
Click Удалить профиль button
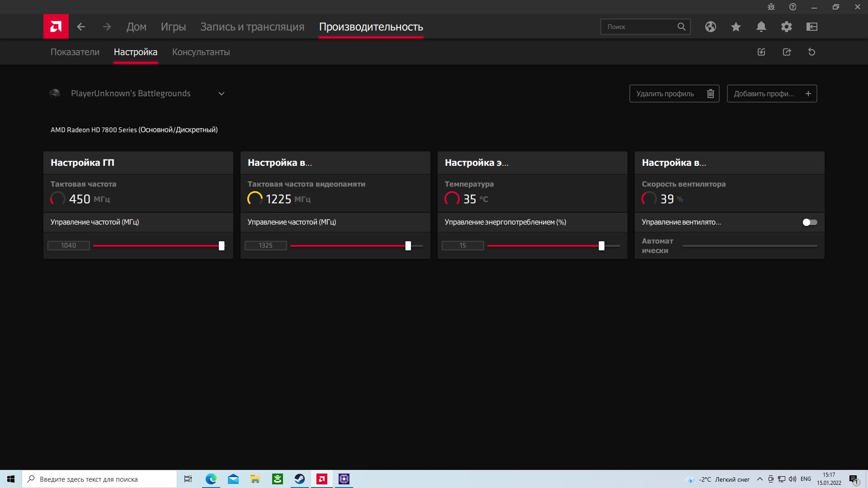pos(674,94)
